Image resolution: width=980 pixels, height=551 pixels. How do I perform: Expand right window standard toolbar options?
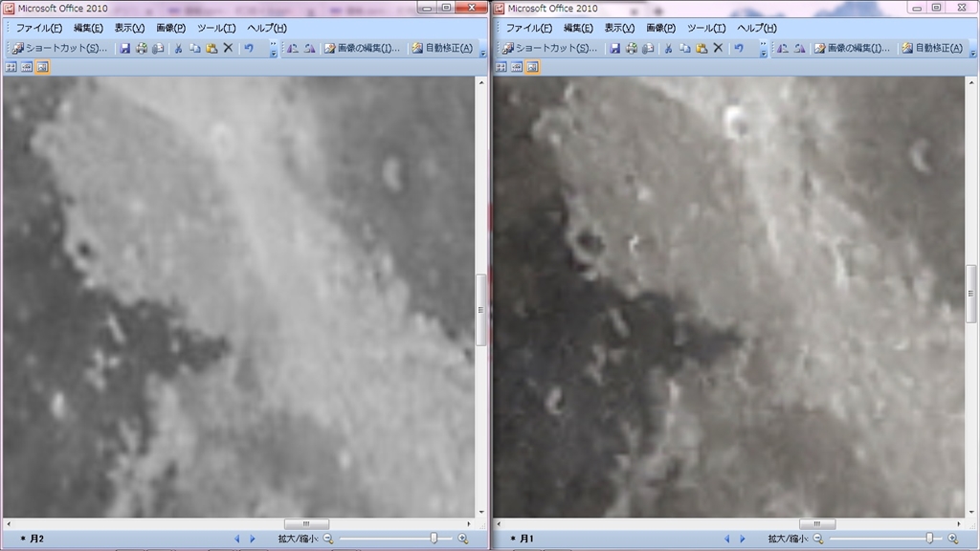tap(764, 49)
